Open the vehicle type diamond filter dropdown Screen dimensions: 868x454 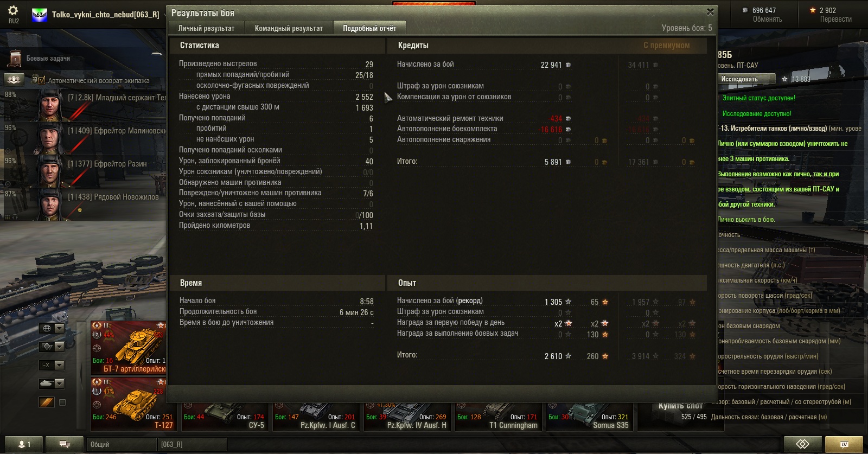[x=52, y=347]
